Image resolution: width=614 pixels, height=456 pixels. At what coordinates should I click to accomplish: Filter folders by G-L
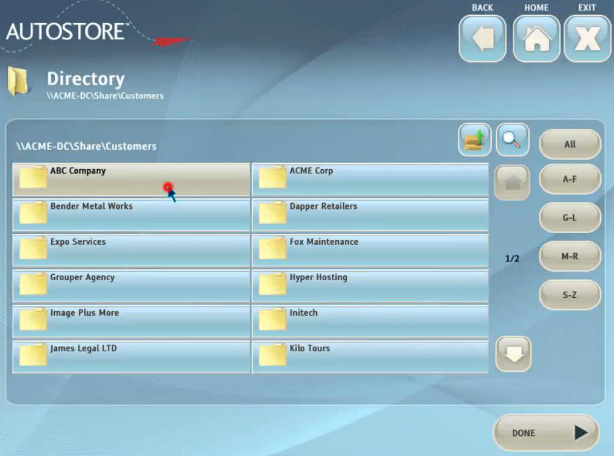click(570, 217)
